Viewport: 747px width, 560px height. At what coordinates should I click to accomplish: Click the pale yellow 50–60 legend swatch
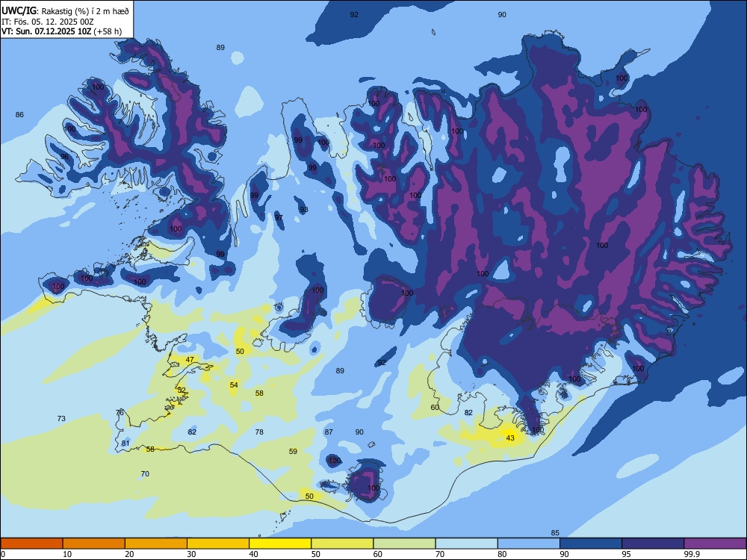tap(342, 544)
